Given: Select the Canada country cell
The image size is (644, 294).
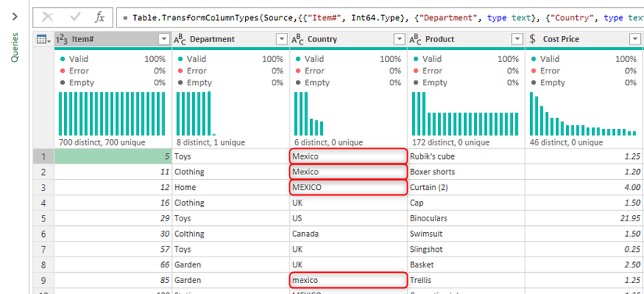Looking at the screenshot, I should coord(348,234).
